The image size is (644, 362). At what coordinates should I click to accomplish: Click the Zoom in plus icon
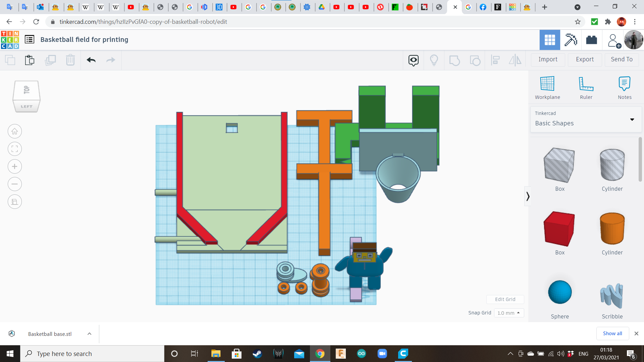pyautogui.click(x=15, y=167)
